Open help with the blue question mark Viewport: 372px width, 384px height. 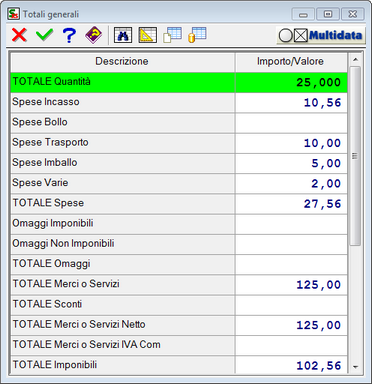click(x=69, y=35)
